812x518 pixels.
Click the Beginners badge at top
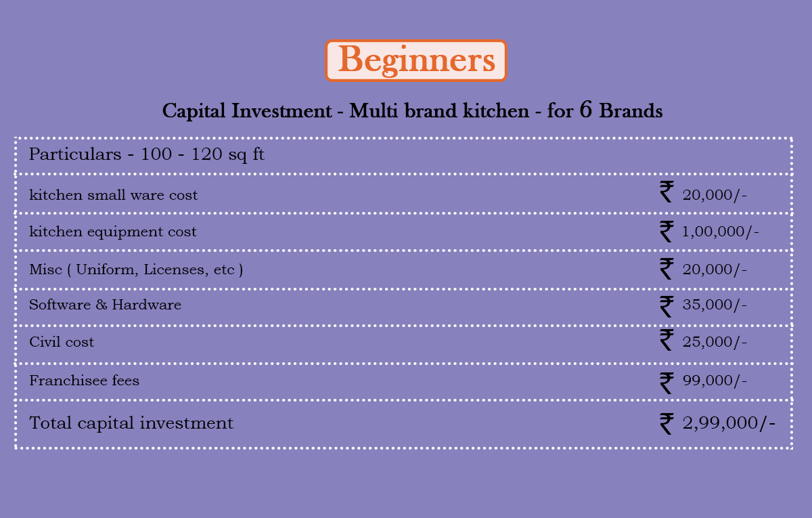coord(416,61)
